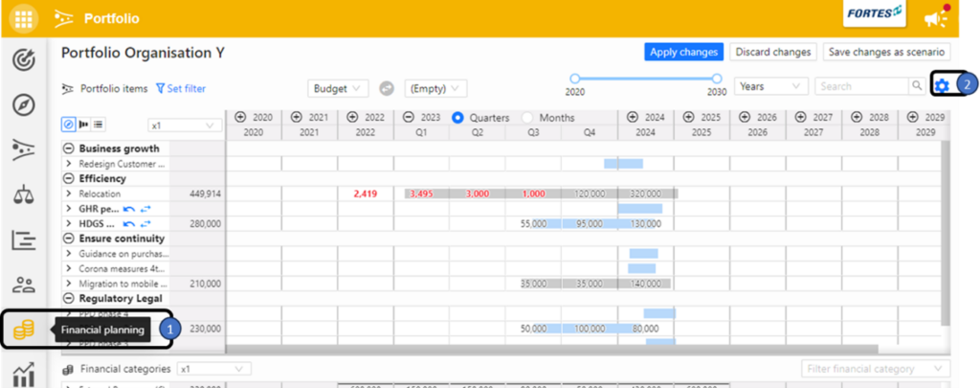Open the balance scales sidebar icon
The height and width of the screenshot is (388, 980).
(24, 194)
